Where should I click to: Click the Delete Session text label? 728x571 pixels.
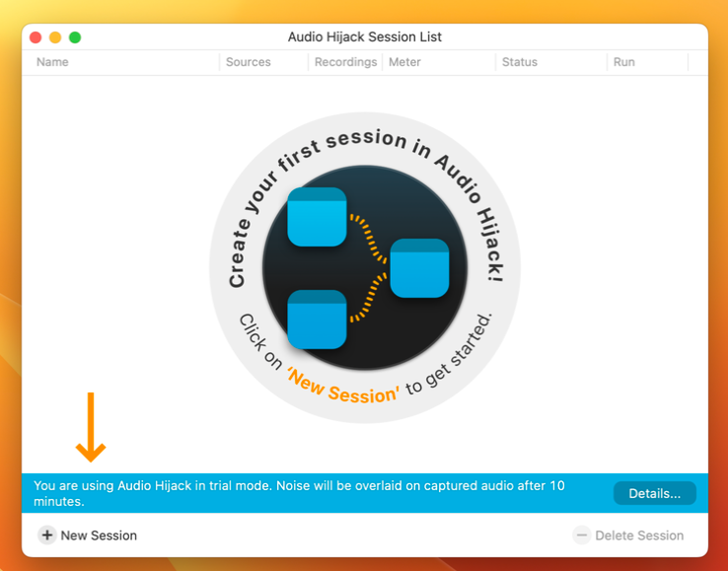[x=639, y=535]
